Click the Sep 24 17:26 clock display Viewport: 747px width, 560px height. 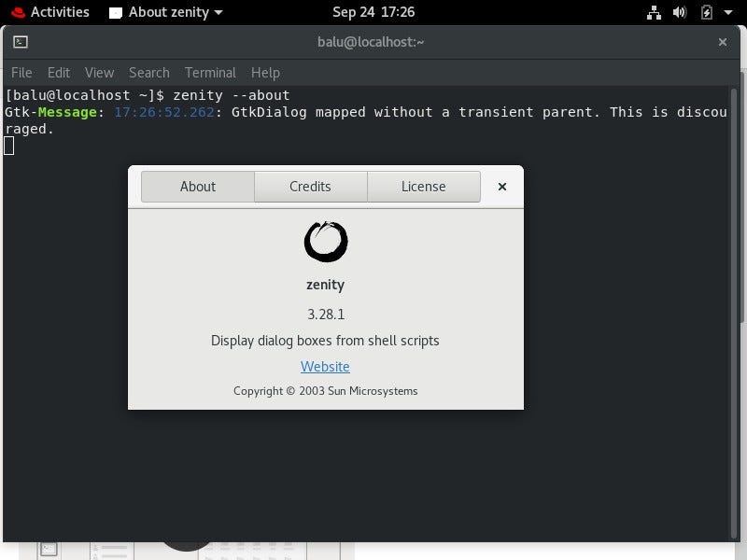pos(373,12)
